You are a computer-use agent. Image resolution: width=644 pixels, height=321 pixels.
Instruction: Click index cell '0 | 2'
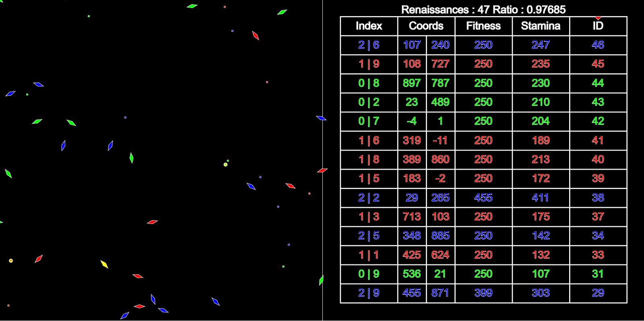(x=369, y=102)
